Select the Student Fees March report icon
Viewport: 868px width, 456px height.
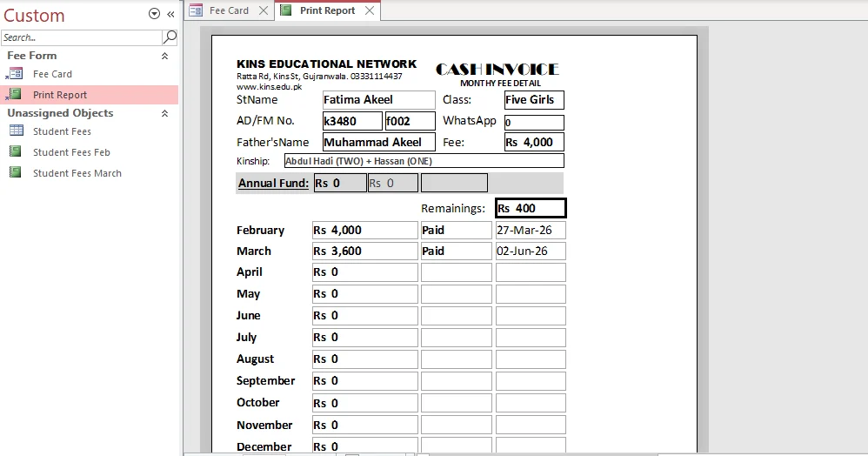16,173
